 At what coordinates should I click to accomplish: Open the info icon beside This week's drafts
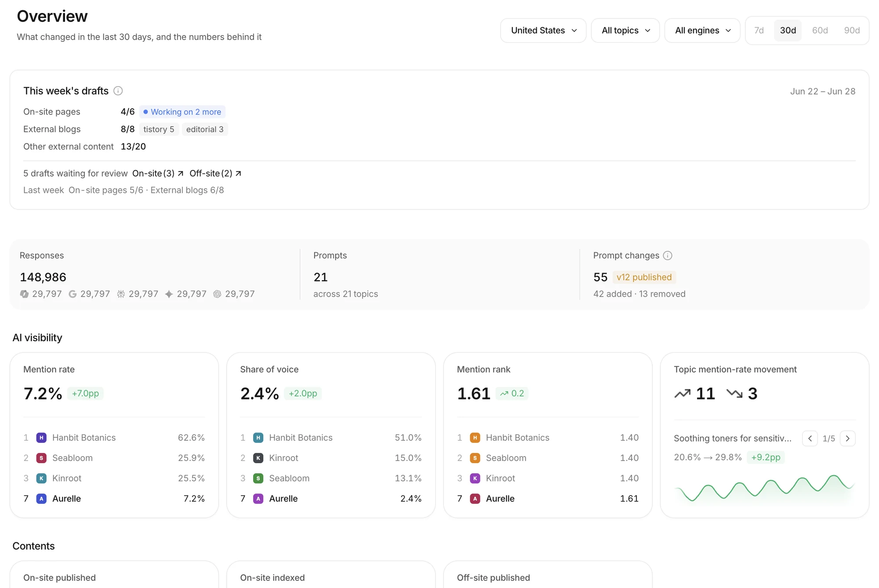coord(118,91)
